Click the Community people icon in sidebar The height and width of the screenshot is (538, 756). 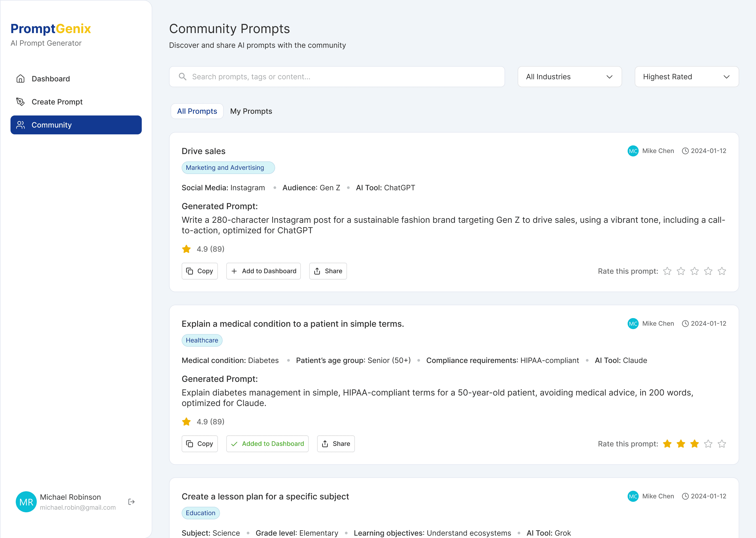point(20,125)
